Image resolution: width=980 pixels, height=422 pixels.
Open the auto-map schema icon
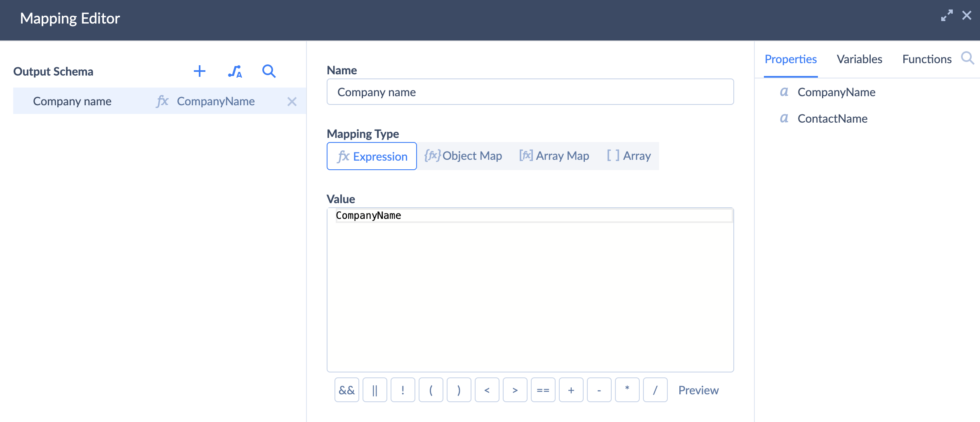pos(235,71)
